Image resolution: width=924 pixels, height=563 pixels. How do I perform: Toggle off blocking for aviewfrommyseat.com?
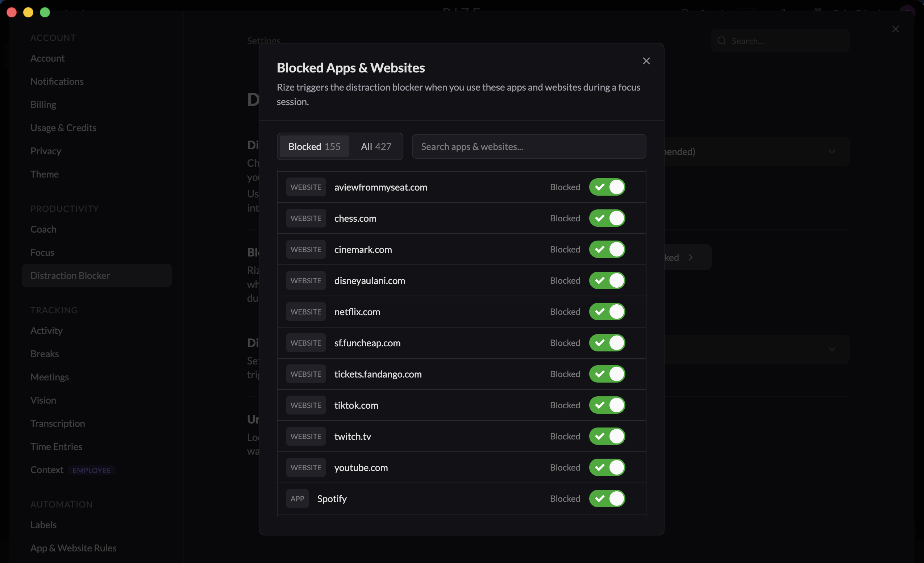point(607,187)
